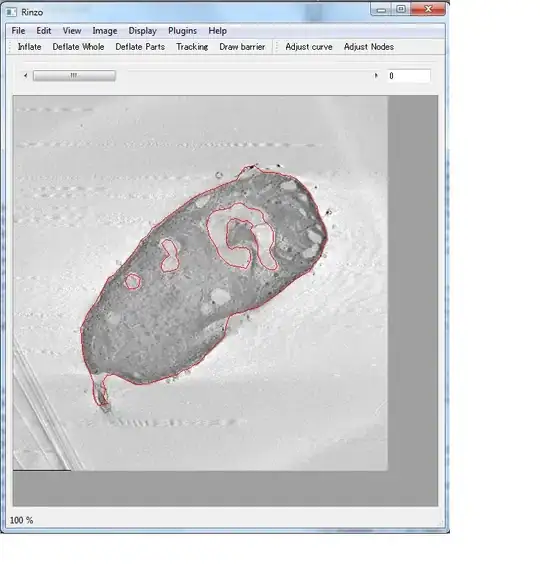The height and width of the screenshot is (579, 540).
Task: Start Tracking from toolbar
Action: (x=192, y=47)
